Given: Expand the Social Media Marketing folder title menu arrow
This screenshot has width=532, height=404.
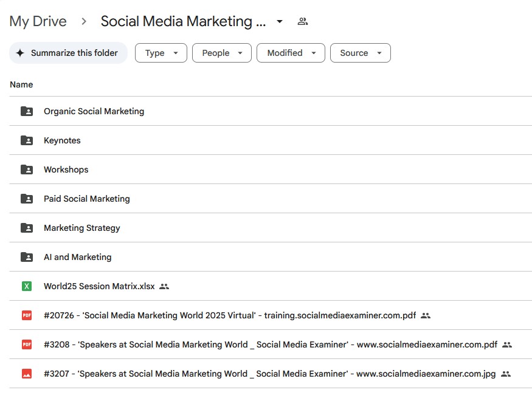Looking at the screenshot, I should [280, 21].
